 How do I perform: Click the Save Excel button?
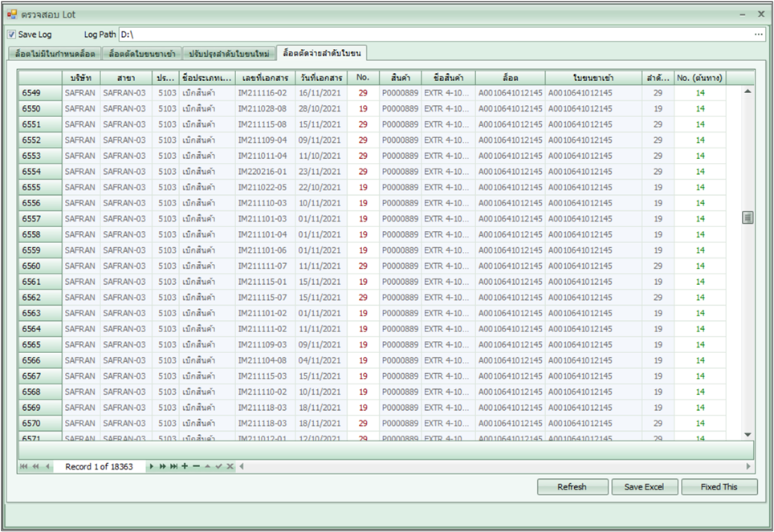coord(645,487)
